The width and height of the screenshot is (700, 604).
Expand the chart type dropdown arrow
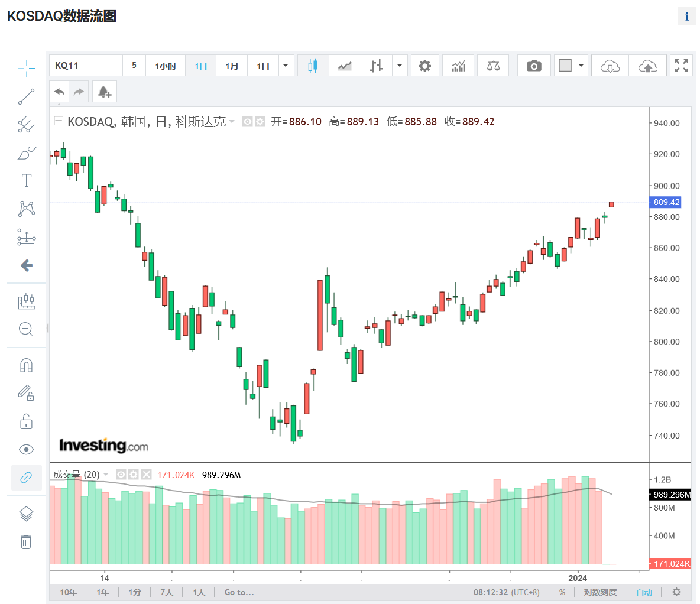click(400, 66)
